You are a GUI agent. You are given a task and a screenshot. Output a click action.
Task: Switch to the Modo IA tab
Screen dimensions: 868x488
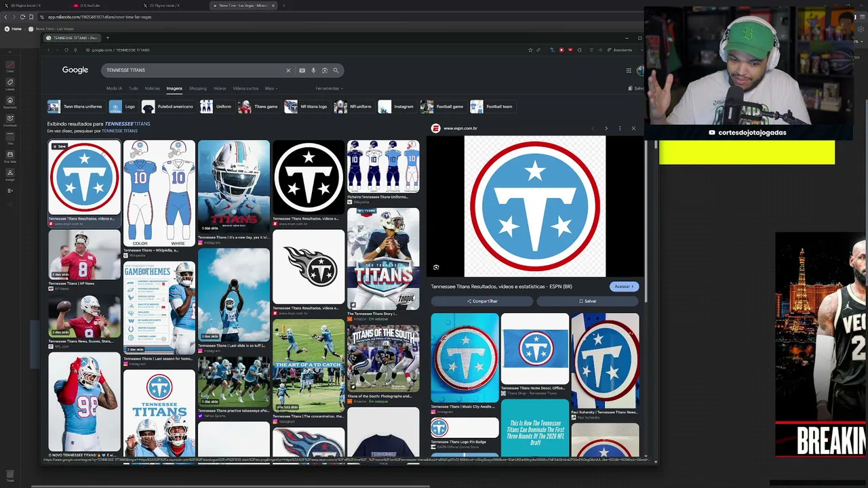point(114,88)
